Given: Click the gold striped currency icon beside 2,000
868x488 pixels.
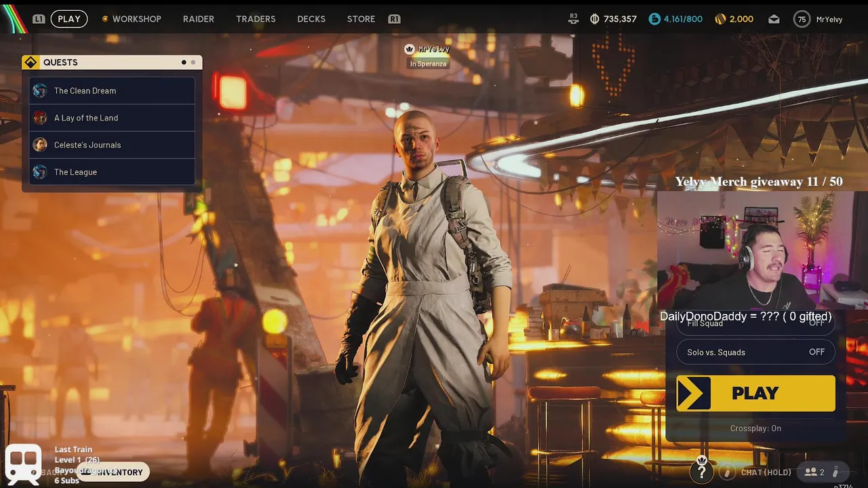Looking at the screenshot, I should (721, 19).
